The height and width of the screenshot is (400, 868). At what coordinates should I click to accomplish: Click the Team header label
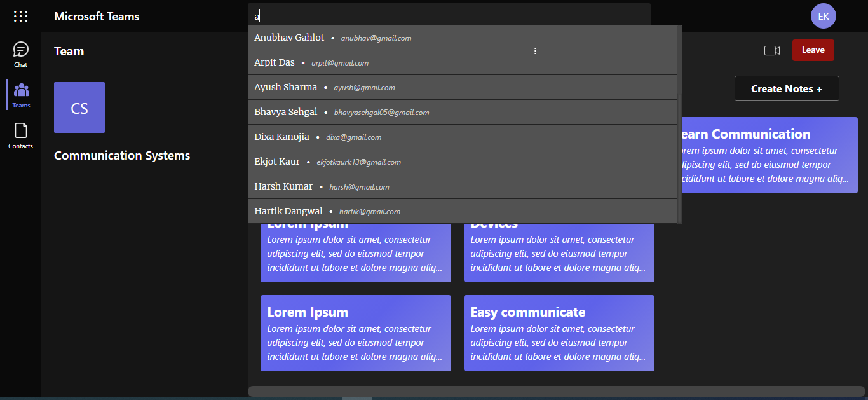coord(69,51)
